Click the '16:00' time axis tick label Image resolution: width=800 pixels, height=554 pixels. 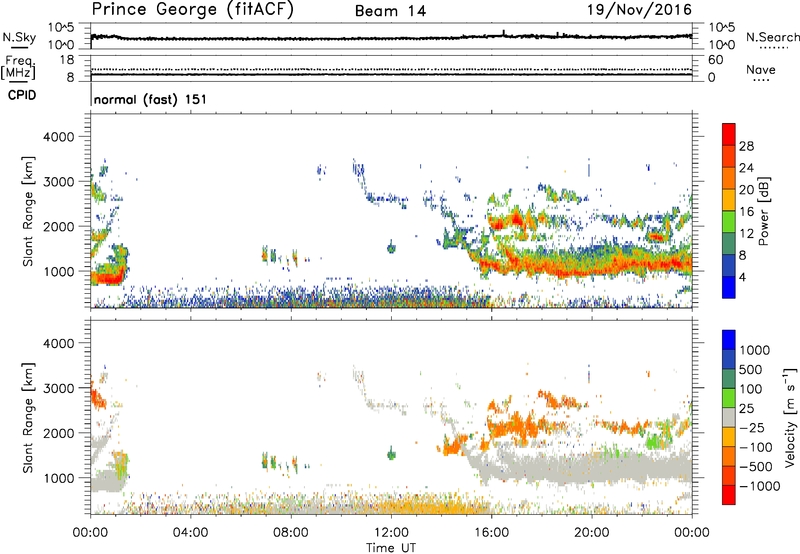[x=491, y=533]
